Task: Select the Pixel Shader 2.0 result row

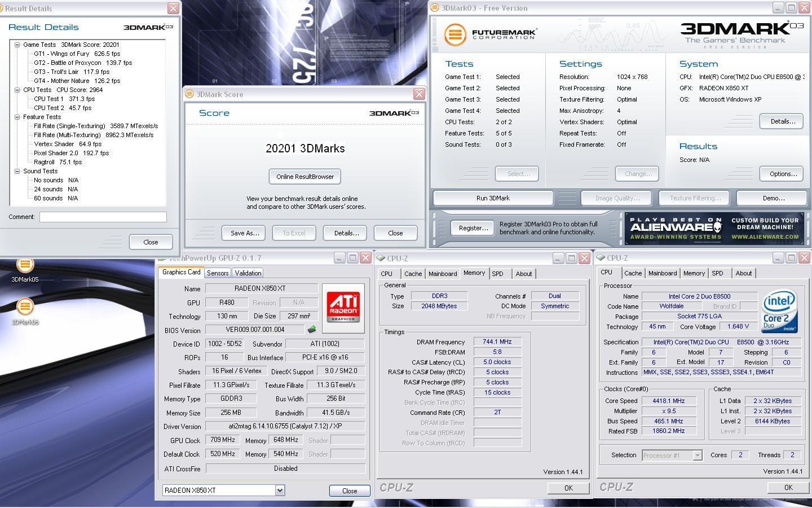Action: point(72,153)
